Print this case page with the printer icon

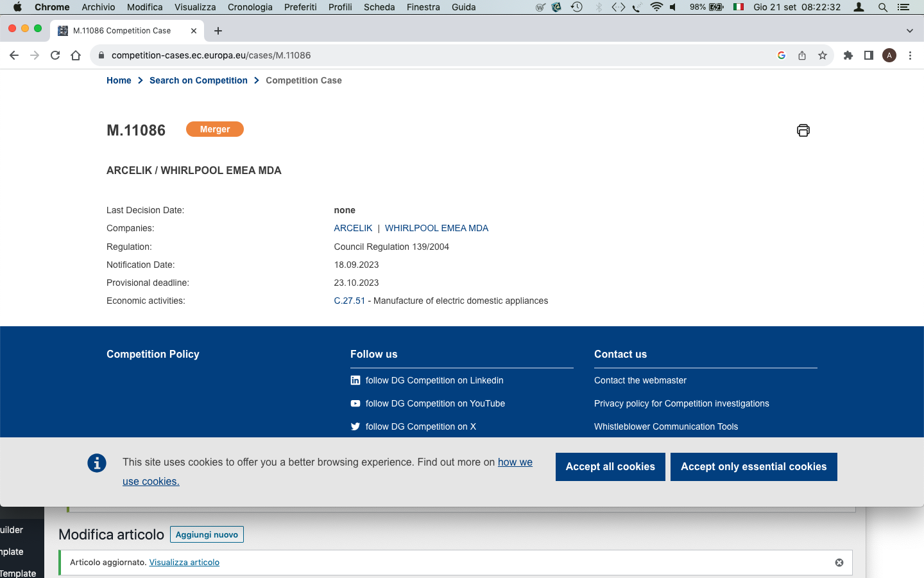pos(803,130)
